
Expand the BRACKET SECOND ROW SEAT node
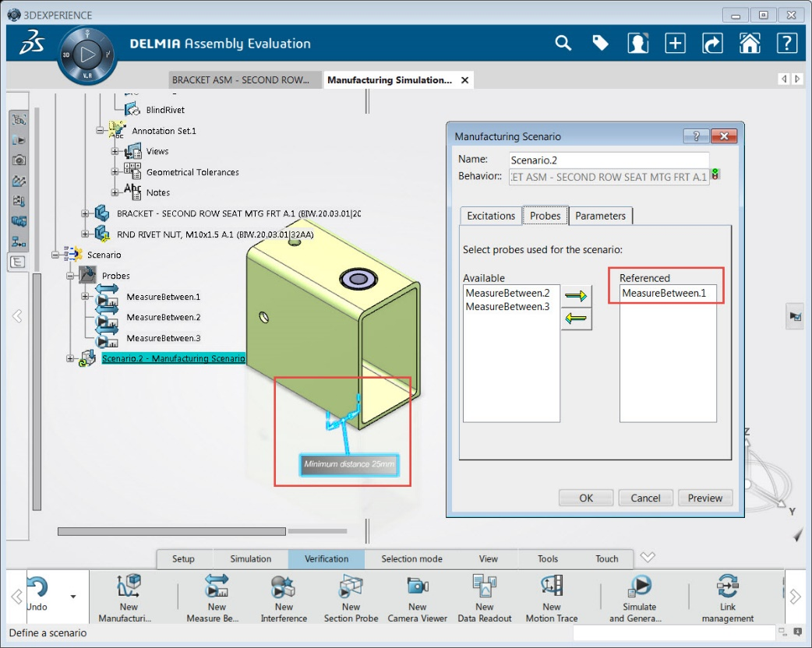85,213
